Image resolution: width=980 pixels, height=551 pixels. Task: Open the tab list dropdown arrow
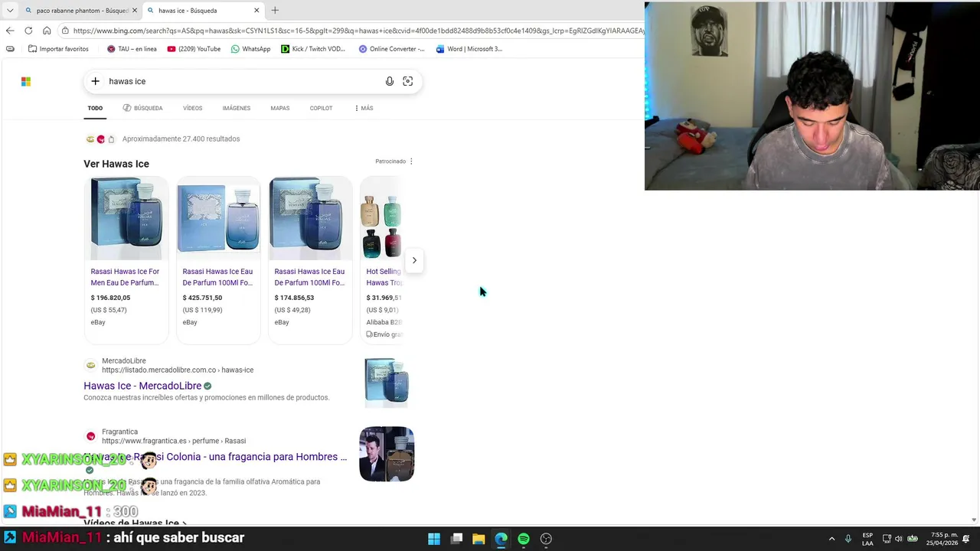click(x=10, y=10)
